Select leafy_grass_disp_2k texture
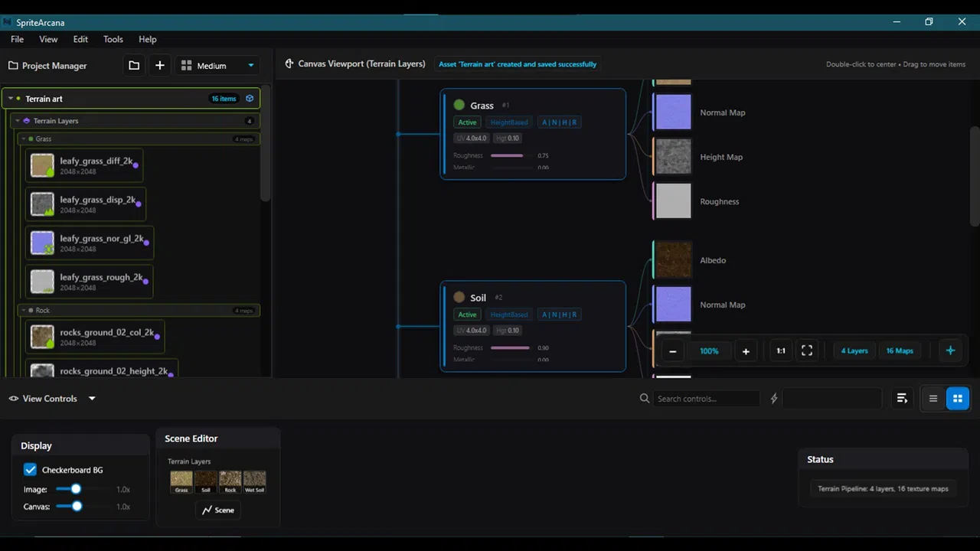980x551 pixels. point(86,204)
